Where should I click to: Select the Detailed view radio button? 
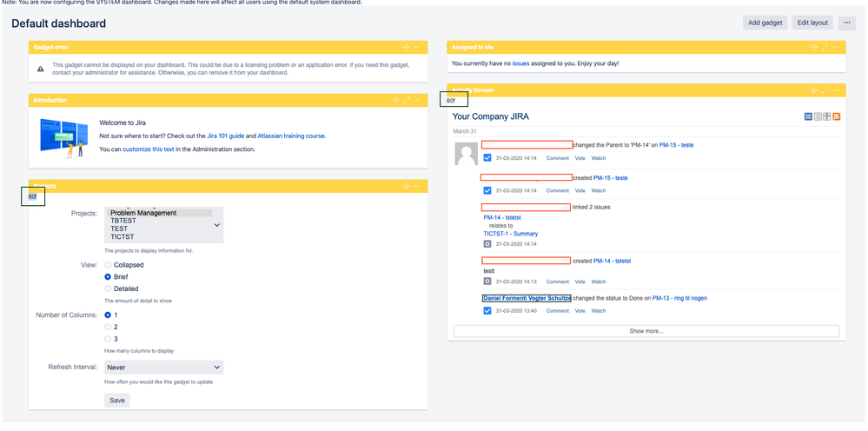108,288
